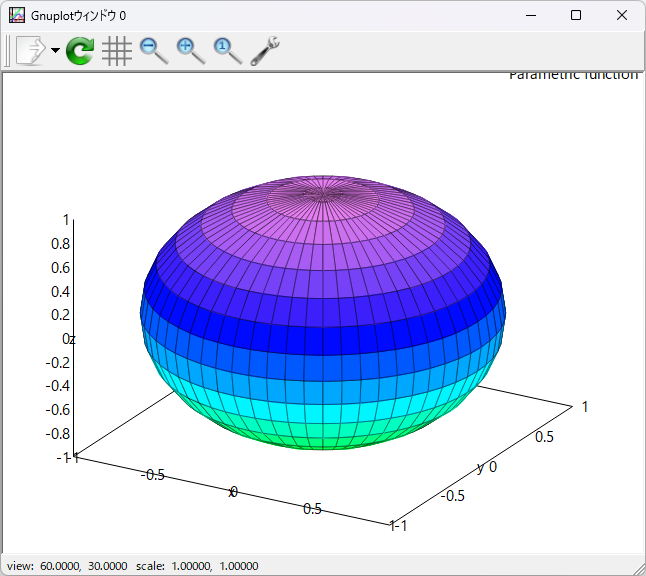Click the autoscale magnifier icon
Image resolution: width=646 pixels, height=576 pixels.
[228, 51]
